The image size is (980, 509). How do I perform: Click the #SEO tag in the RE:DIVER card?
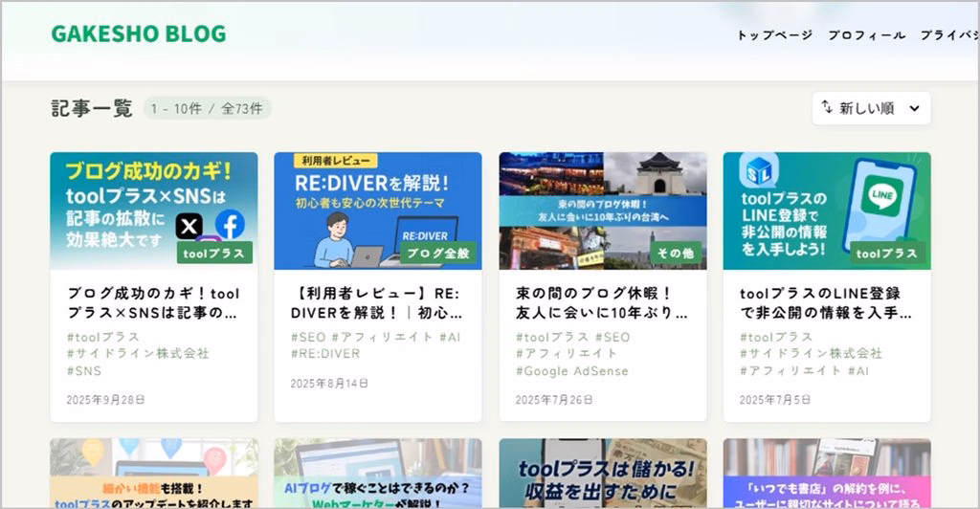point(308,337)
